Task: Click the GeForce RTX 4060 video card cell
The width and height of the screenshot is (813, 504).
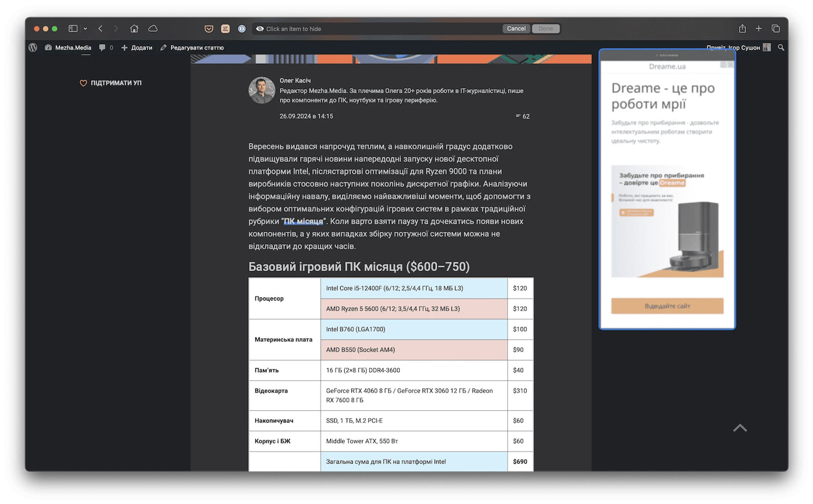Action: pos(414,395)
